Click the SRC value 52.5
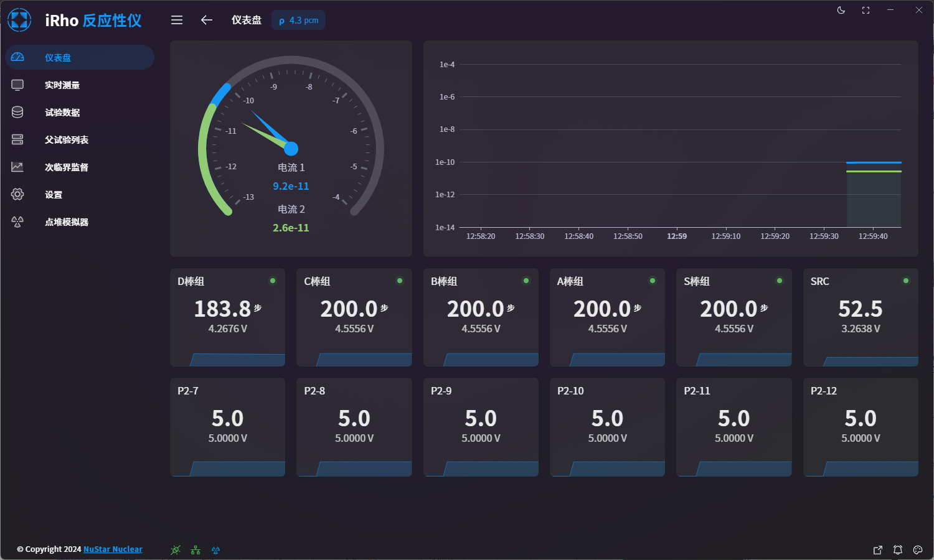Screen dimensions: 934x560 [x=861, y=309]
